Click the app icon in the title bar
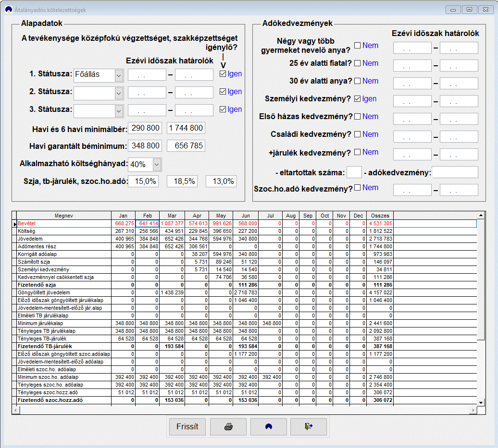Viewport: 498px width, 448px height. [x=9, y=10]
